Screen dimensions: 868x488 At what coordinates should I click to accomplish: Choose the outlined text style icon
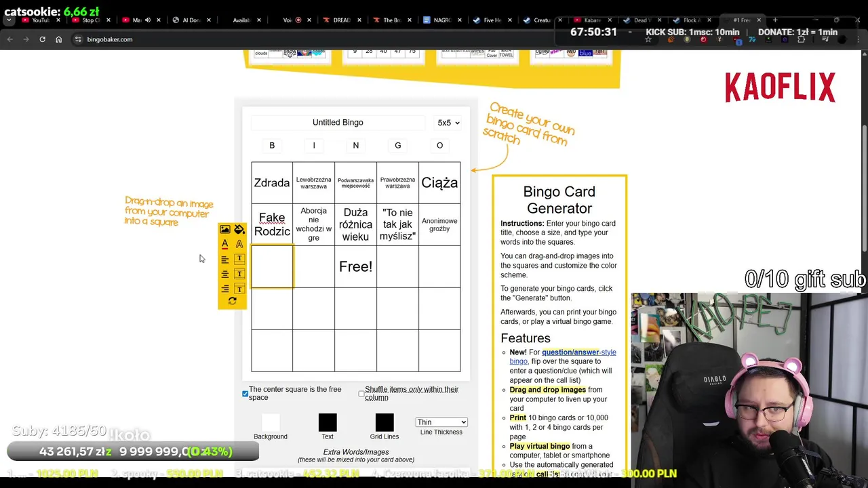239,244
